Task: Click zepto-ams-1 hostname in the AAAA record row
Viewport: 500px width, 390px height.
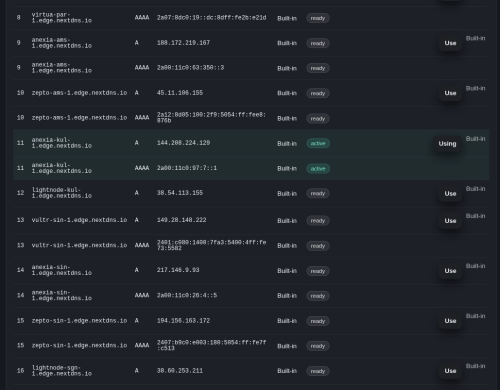Action: click(x=79, y=118)
